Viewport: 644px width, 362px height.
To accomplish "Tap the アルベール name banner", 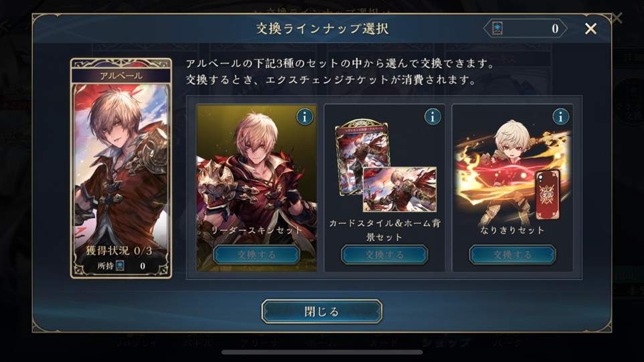I will (121, 76).
